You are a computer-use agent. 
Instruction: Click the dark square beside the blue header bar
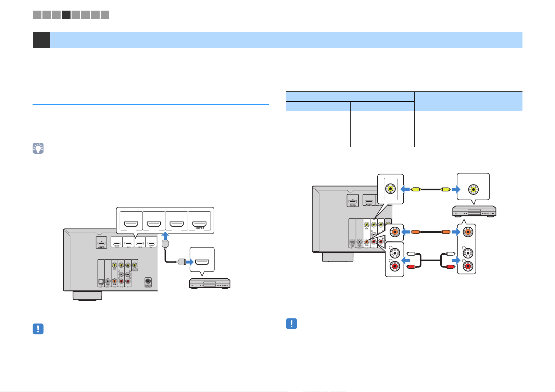coord(41,40)
